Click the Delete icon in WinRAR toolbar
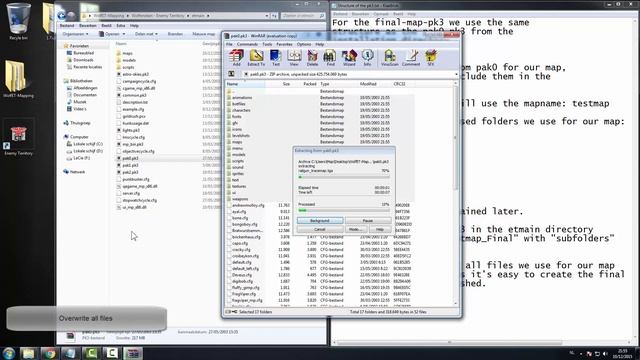The width and height of the screenshot is (640, 360). tap(312, 58)
